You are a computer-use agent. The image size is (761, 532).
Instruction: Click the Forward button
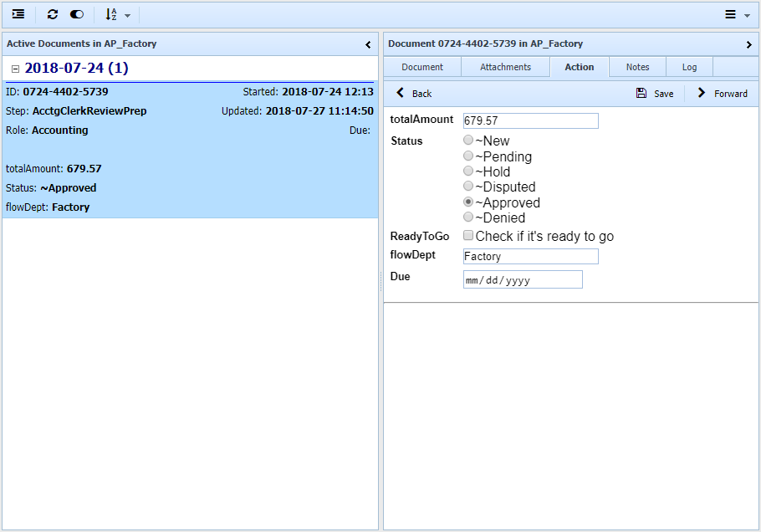pyautogui.click(x=723, y=93)
